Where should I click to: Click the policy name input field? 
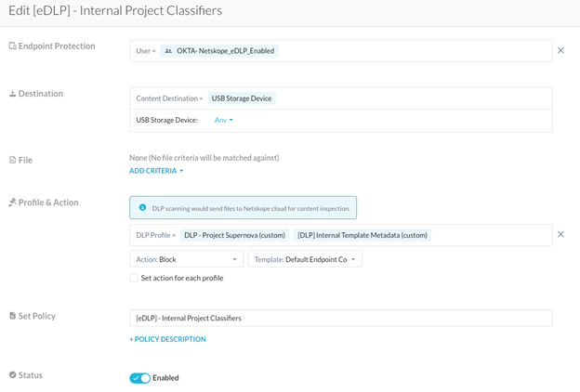point(340,318)
